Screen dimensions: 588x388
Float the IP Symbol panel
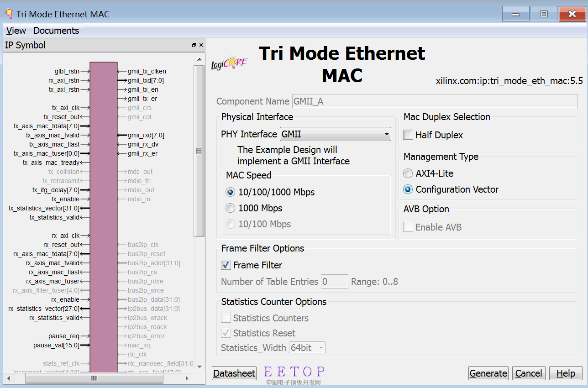click(x=194, y=45)
